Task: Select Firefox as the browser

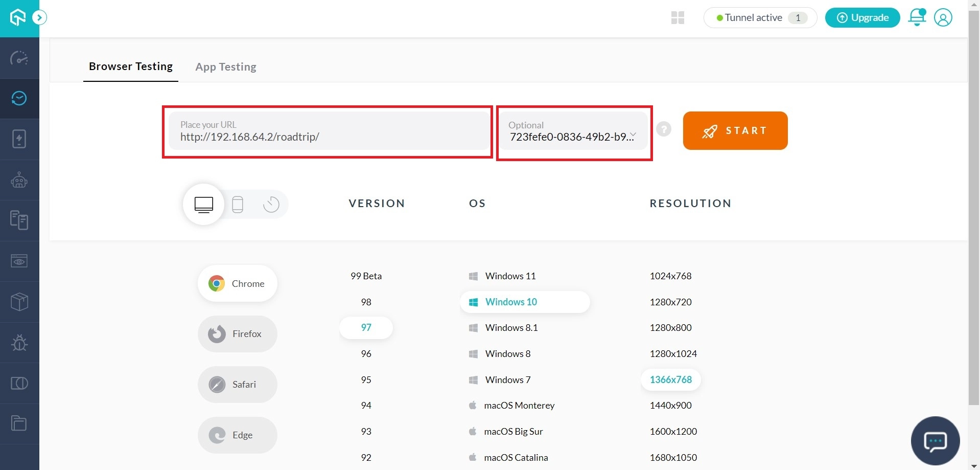Action: (x=238, y=334)
